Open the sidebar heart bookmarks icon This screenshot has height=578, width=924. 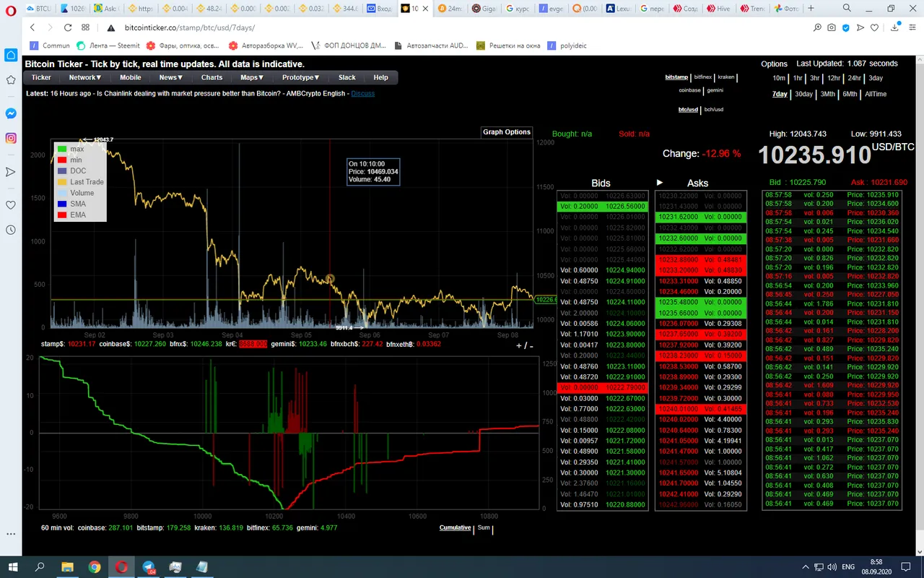(11, 205)
